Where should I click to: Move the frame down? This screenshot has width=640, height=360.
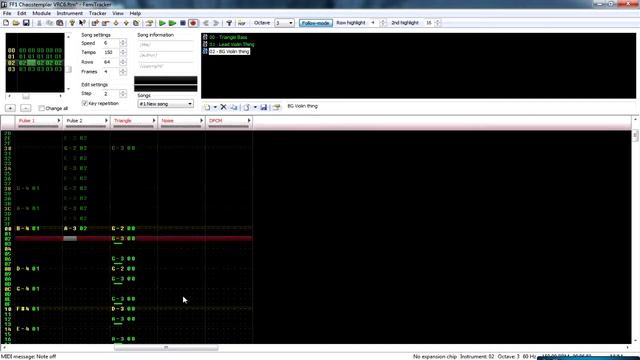(116, 23)
